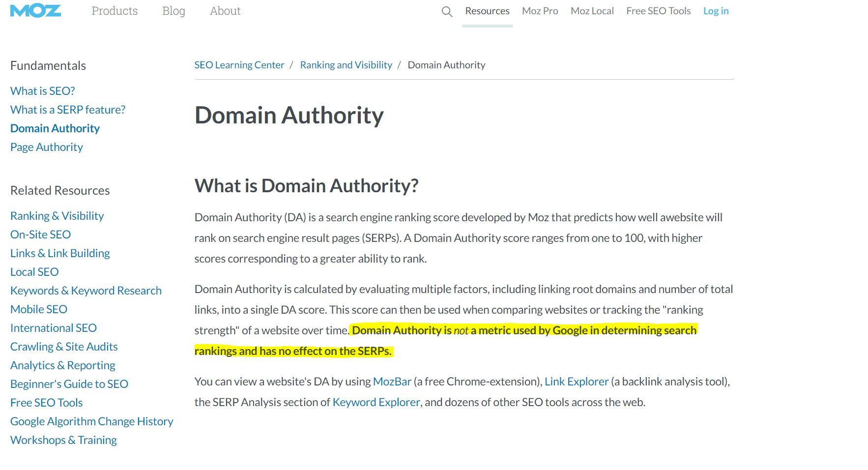
Task: Click the Fundamentals sidebar heading
Action: click(48, 65)
